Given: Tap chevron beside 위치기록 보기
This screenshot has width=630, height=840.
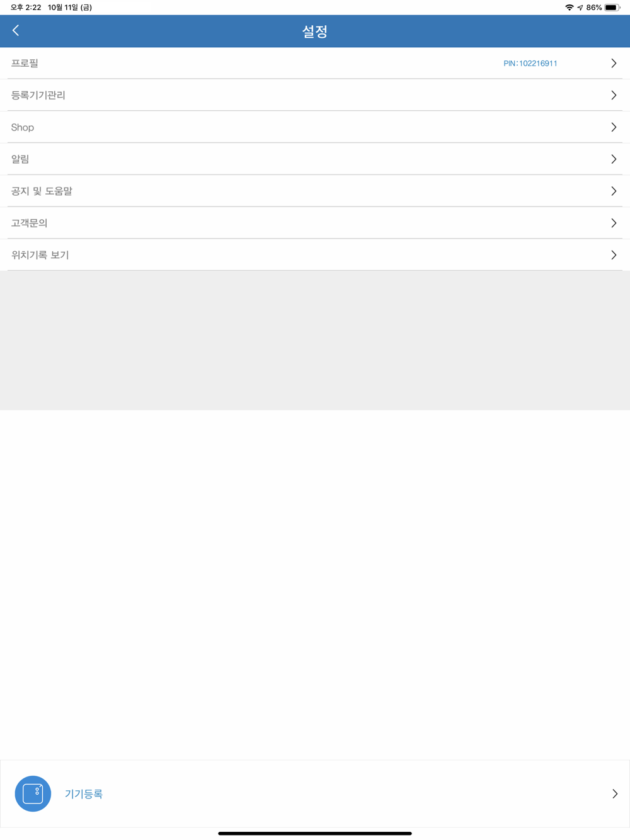Looking at the screenshot, I should pos(614,255).
